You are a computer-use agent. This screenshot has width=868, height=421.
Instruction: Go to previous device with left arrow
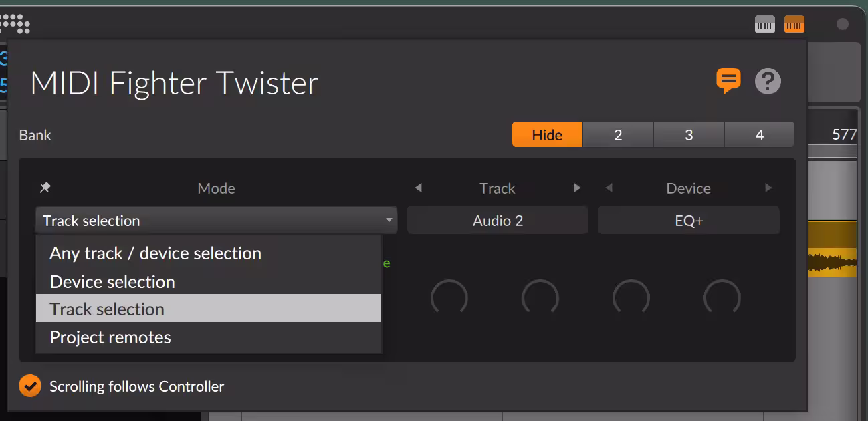[609, 188]
